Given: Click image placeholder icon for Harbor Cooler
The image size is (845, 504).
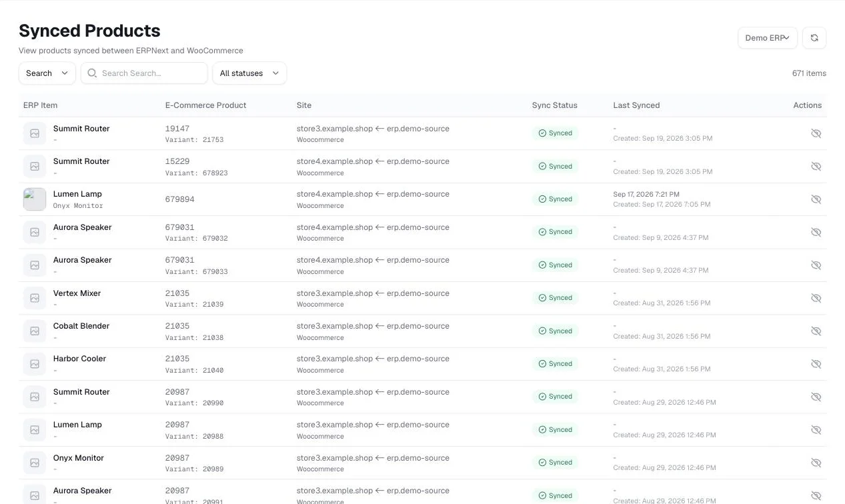Looking at the screenshot, I should click(35, 363).
